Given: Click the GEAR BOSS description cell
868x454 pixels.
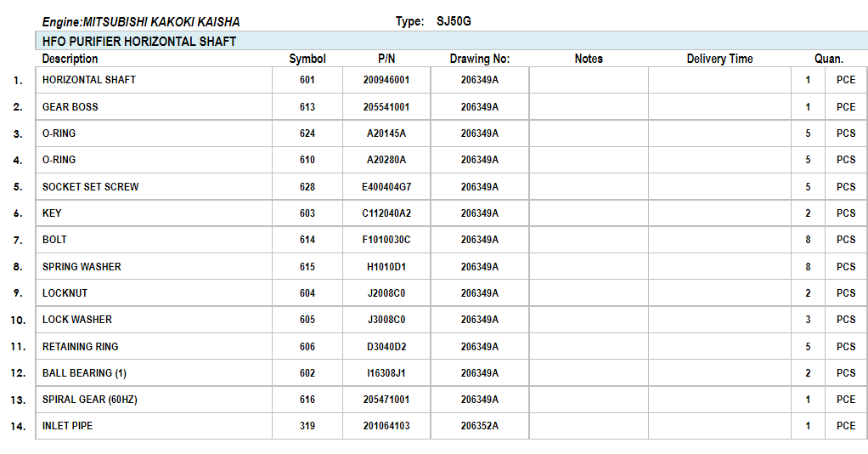Looking at the screenshot, I should [154, 106].
